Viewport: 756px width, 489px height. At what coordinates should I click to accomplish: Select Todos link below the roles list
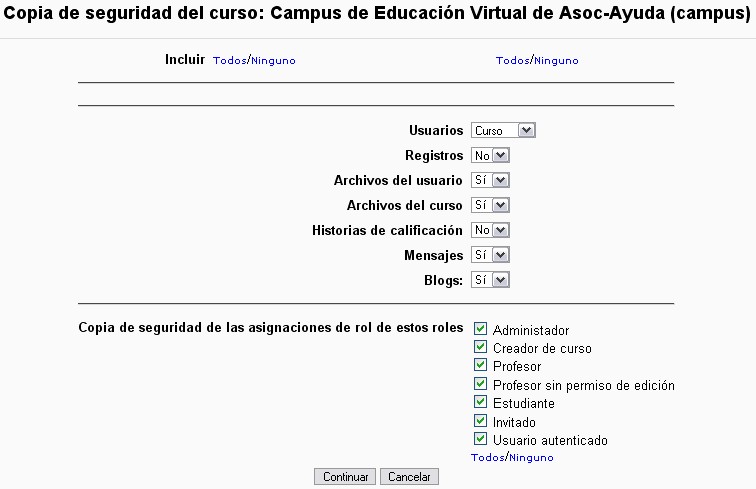[x=487, y=458]
